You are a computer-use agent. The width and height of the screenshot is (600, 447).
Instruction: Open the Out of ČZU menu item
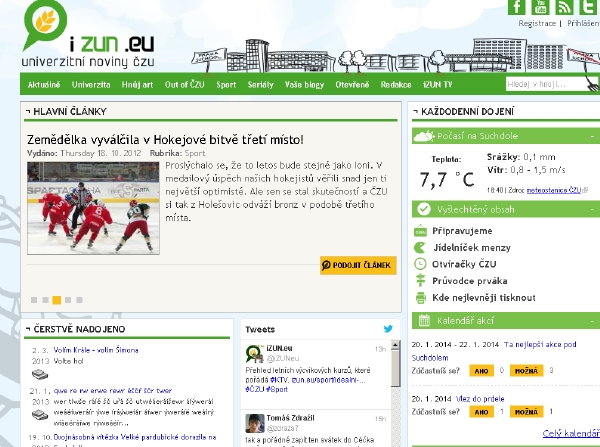point(184,85)
